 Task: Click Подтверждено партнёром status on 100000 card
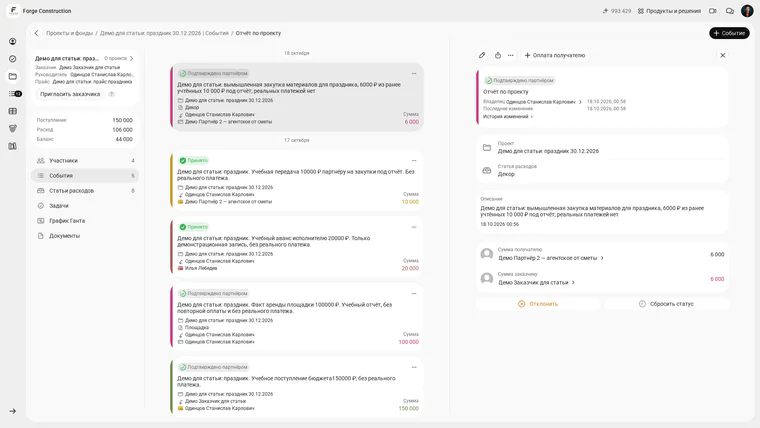coord(213,293)
